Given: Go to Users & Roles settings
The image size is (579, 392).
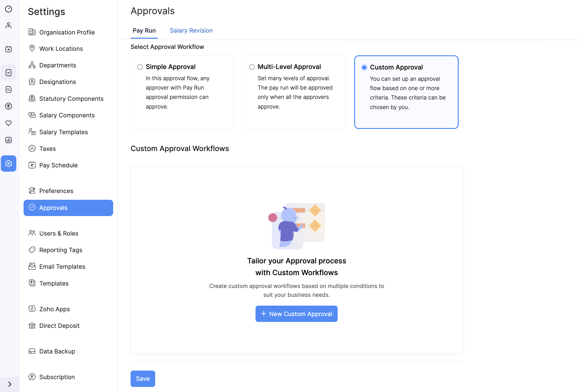Looking at the screenshot, I should click(x=59, y=233).
